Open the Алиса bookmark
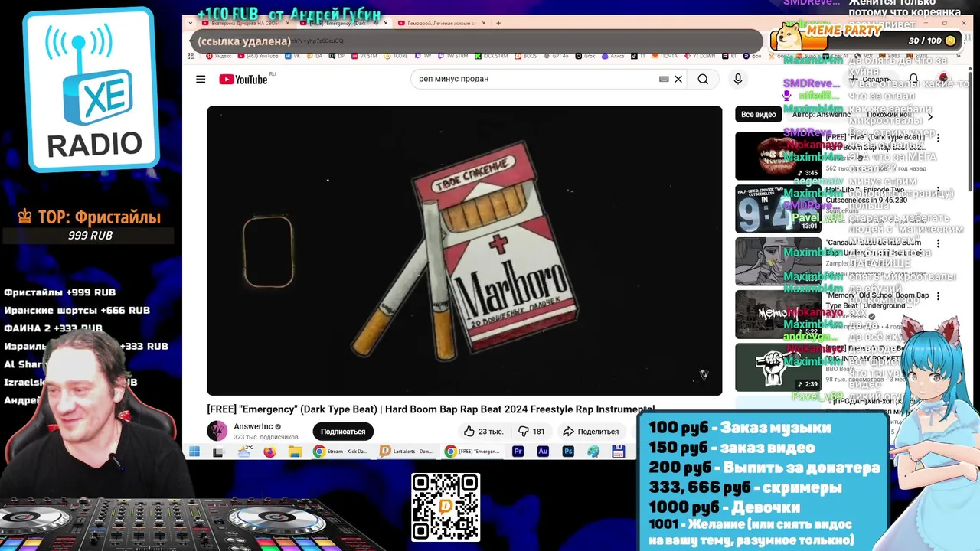The image size is (980, 551). [612, 56]
